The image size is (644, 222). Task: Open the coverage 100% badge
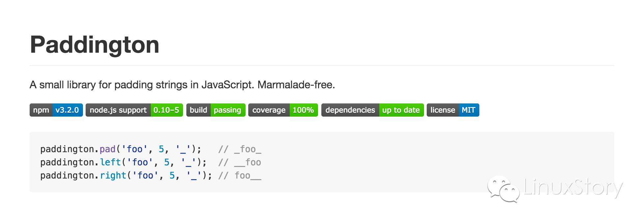283,110
